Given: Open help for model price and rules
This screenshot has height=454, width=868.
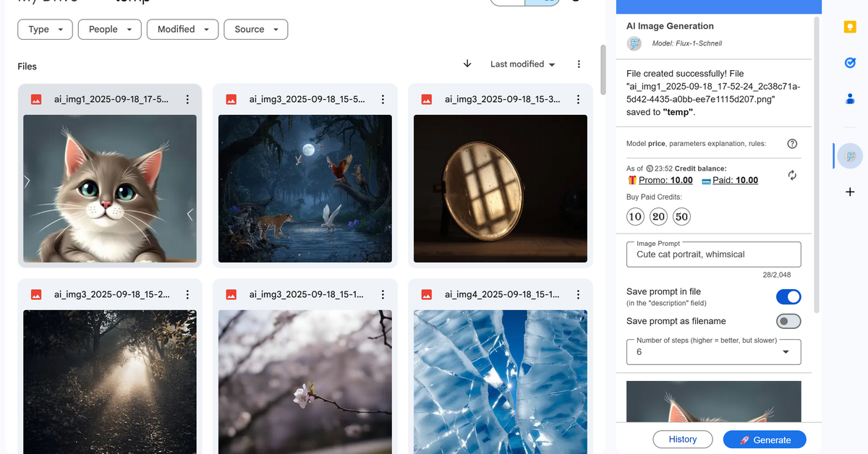Looking at the screenshot, I should click(x=792, y=143).
